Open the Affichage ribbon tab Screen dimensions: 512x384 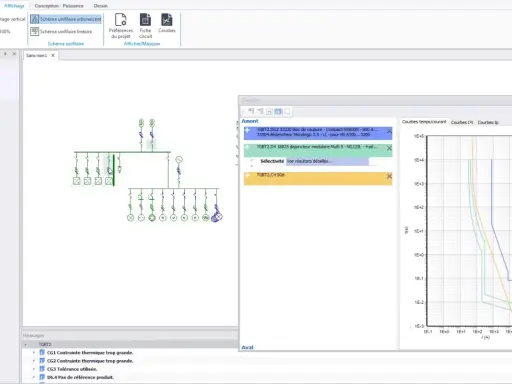point(14,6)
